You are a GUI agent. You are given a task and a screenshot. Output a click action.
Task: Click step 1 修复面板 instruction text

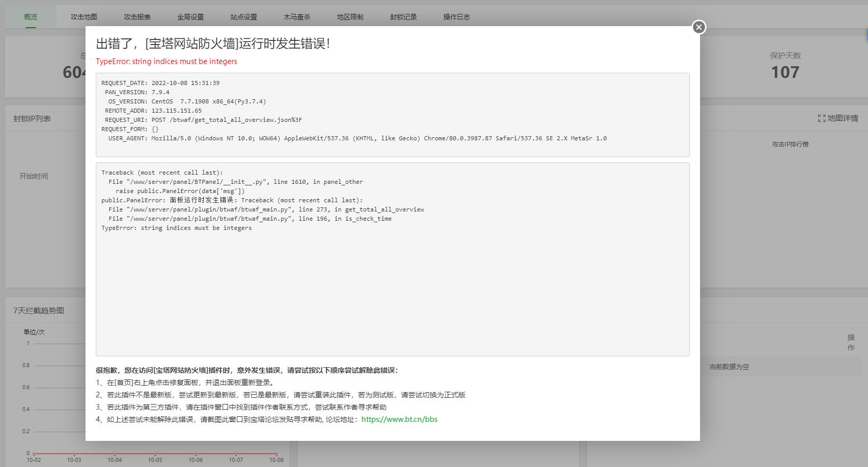[185, 383]
